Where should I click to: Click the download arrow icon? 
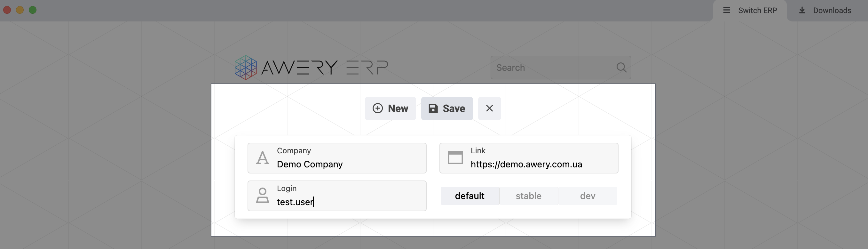(802, 10)
